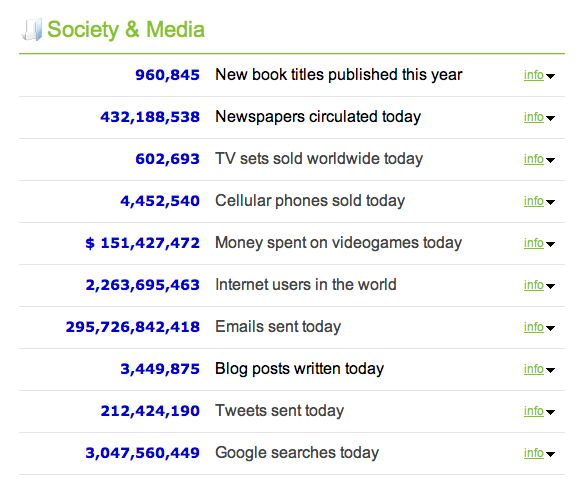Click the $ 151,427,472 videogames counter
This screenshot has width=581, height=501.
tap(143, 243)
